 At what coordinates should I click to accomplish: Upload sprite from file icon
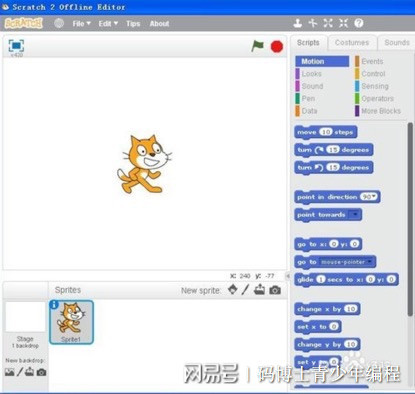click(259, 290)
